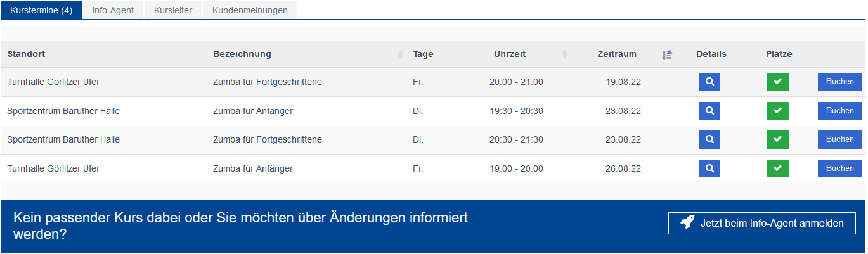The height and width of the screenshot is (254, 868).
Task: View details of the 20:30 - 21:30 course
Action: tap(709, 139)
